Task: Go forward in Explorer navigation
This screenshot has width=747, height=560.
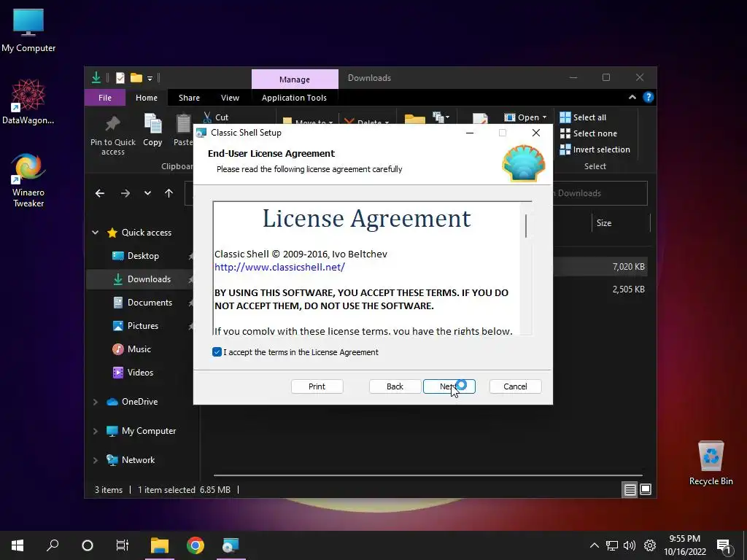Action: coord(125,193)
